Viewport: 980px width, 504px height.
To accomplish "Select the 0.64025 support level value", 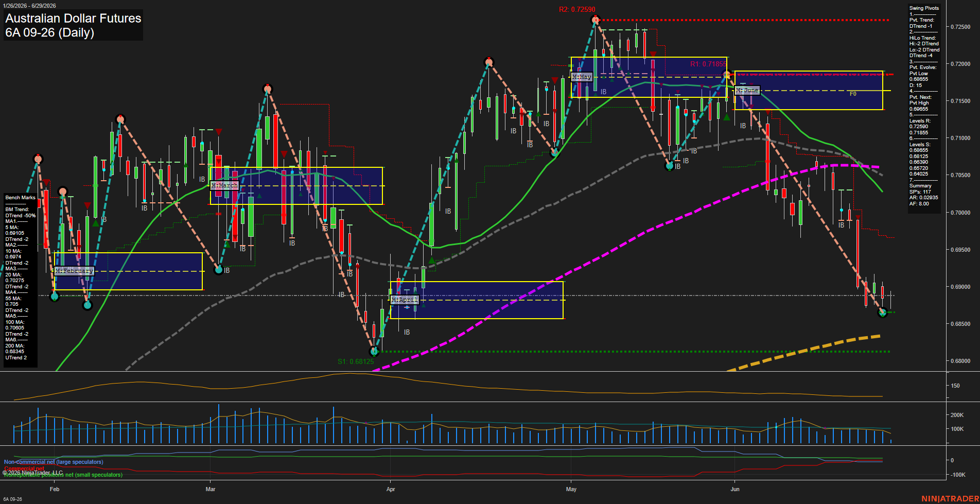I will pos(919,174).
